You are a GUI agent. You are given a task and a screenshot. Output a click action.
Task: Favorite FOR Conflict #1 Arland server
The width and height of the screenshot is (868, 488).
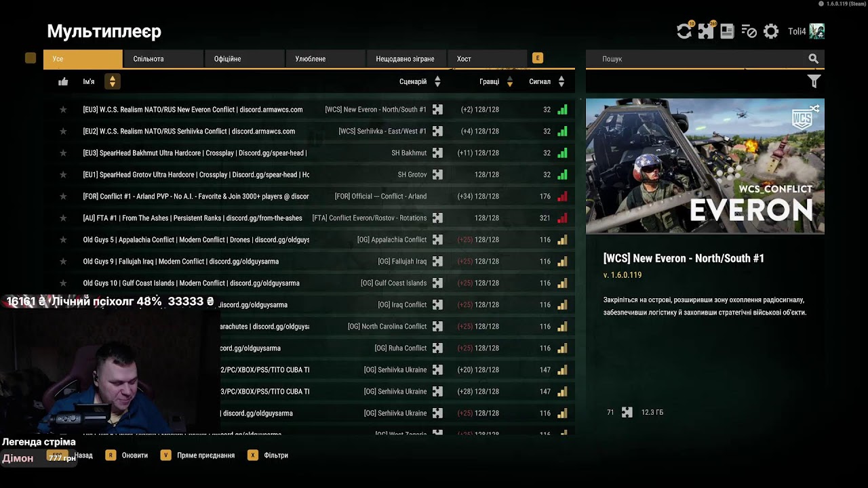tap(63, 197)
